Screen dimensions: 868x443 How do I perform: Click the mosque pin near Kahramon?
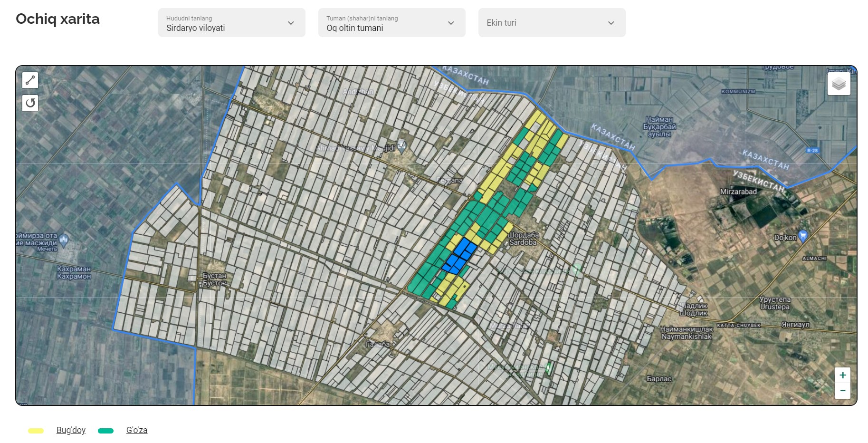64,239
